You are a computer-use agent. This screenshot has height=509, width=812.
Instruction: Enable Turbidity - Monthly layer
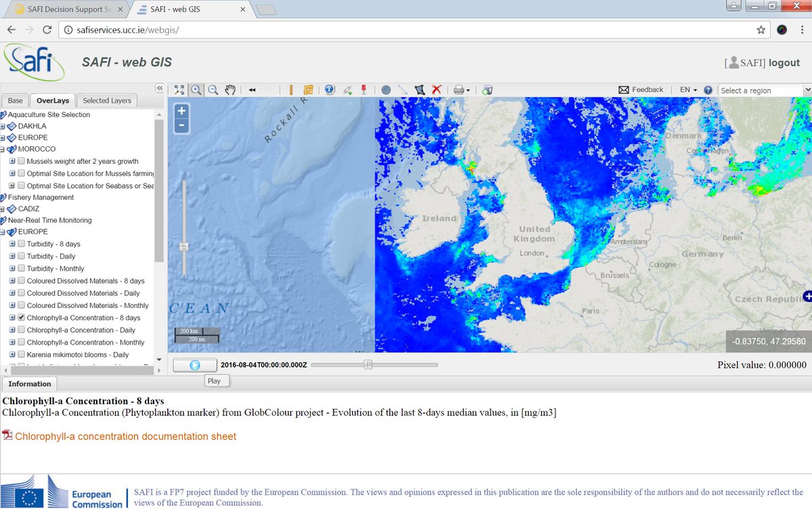(22, 268)
